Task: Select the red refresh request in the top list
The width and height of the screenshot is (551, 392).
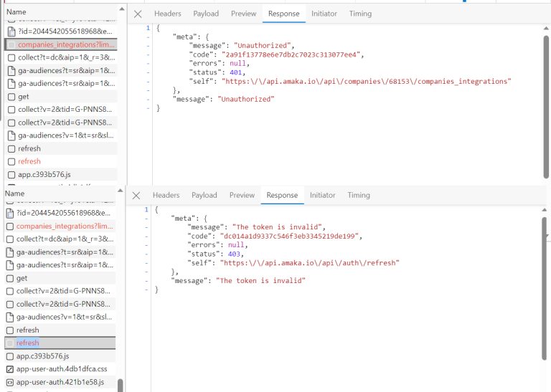Action: point(61,161)
